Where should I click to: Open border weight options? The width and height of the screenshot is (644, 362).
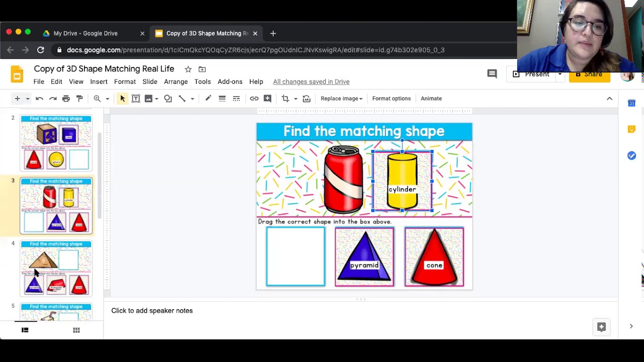tap(222, 99)
